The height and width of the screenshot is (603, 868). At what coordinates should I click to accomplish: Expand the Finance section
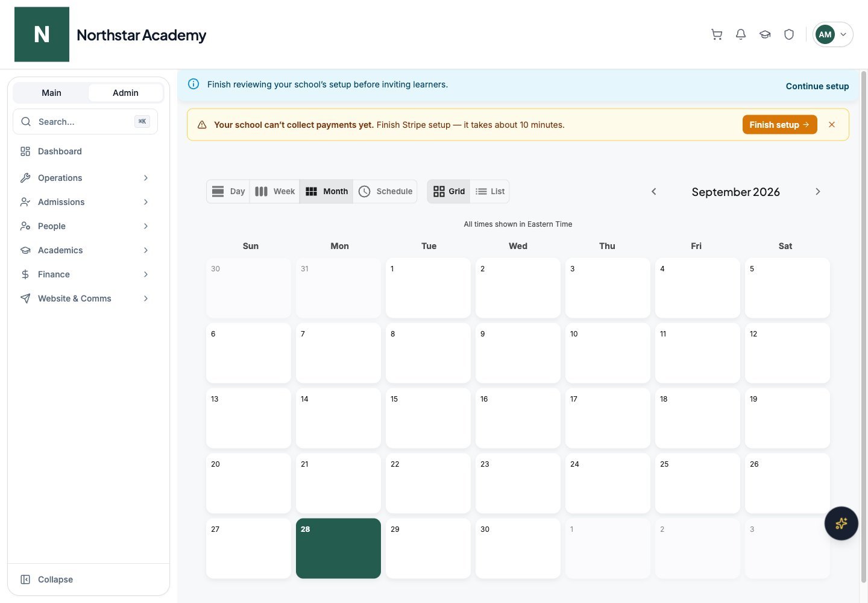point(85,274)
